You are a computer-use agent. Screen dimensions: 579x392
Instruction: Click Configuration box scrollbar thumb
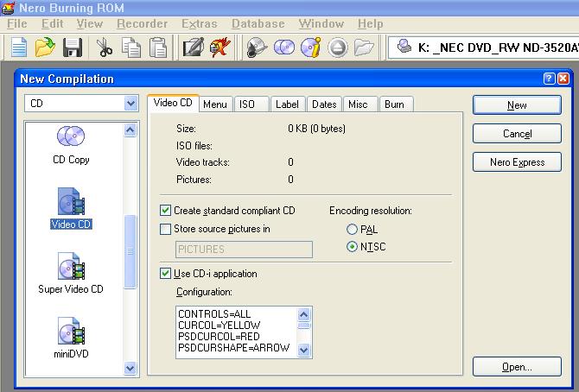click(303, 326)
